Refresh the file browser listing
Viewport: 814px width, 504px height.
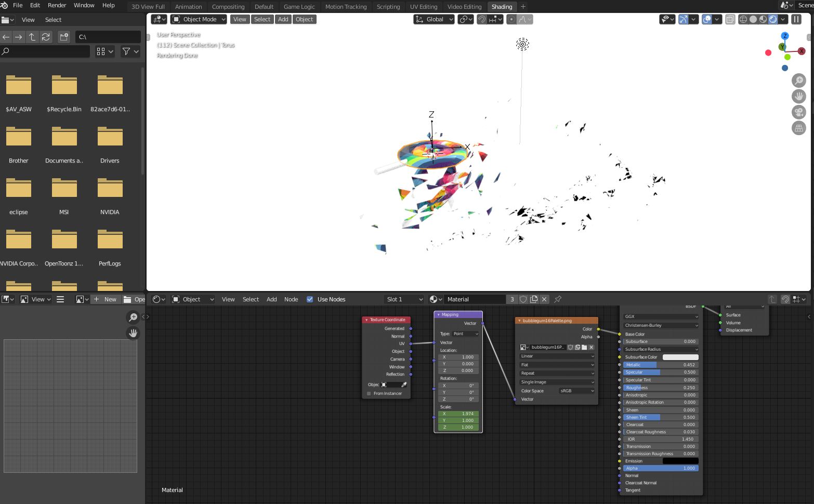tap(46, 37)
